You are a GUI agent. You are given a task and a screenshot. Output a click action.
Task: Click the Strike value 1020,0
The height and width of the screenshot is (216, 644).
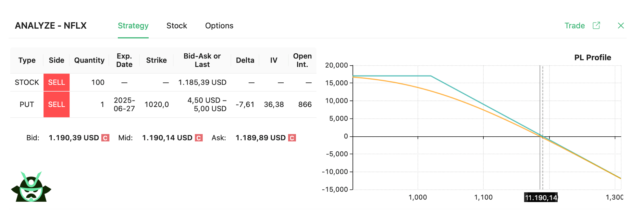(x=157, y=104)
